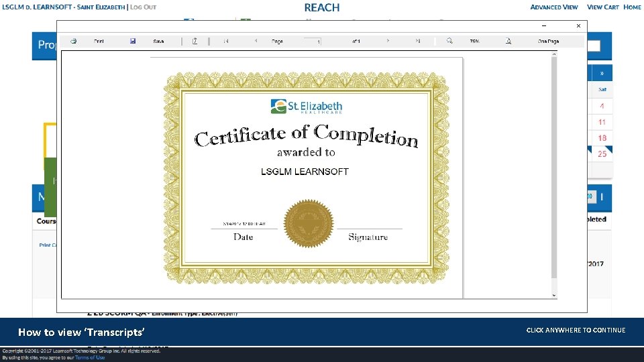This screenshot has width=644, height=362.
Task: Click the Save label in toolbar
Action: (158, 42)
